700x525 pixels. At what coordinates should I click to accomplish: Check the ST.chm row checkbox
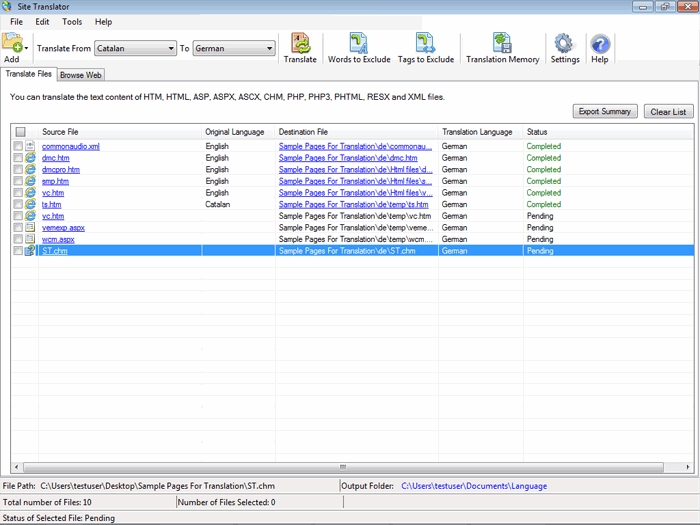(x=18, y=250)
